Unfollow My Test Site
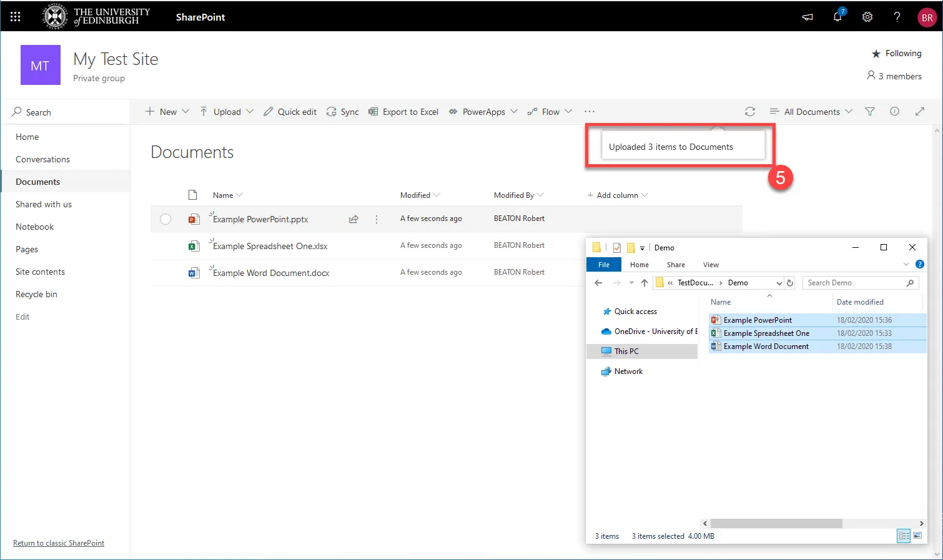The height and width of the screenshot is (560, 943). pyautogui.click(x=897, y=53)
